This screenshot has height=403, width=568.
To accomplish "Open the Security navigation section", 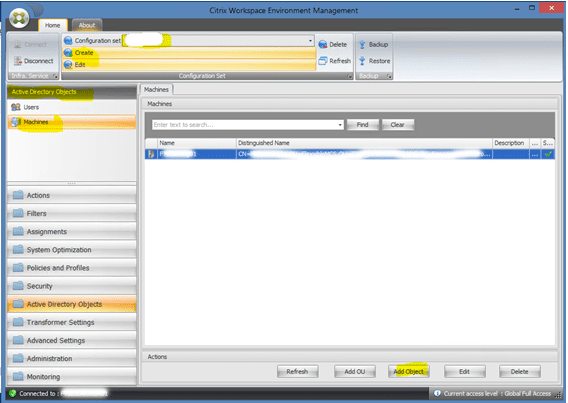I will pyautogui.click(x=72, y=286).
